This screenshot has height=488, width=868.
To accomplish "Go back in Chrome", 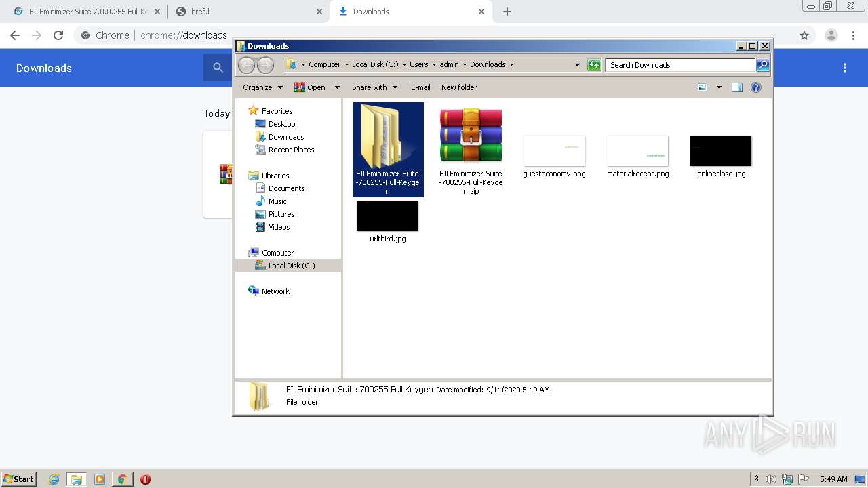I will point(15,35).
